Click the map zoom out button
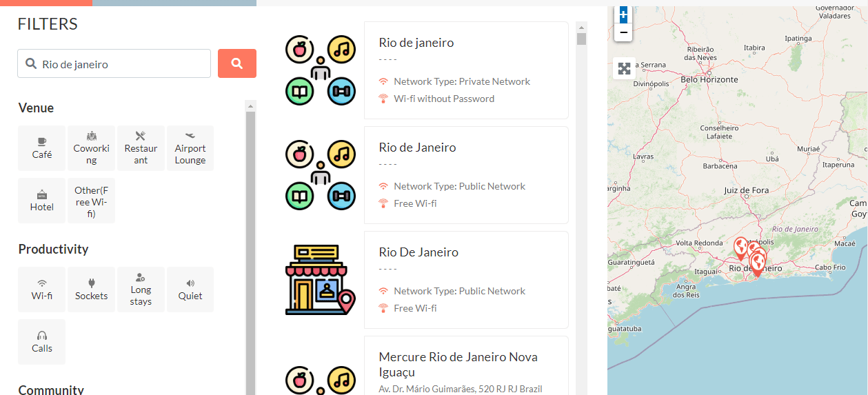This screenshot has height=395, width=868. coord(623,32)
